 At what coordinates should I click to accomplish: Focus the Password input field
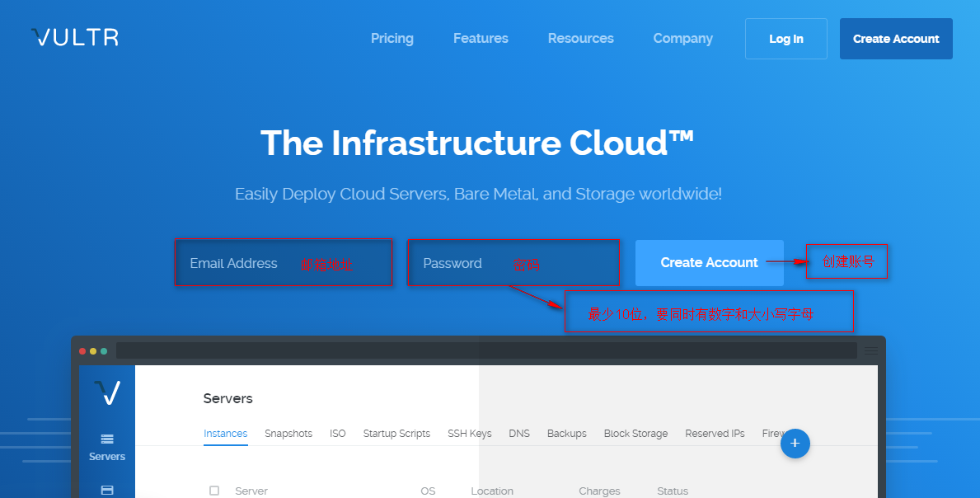(513, 262)
